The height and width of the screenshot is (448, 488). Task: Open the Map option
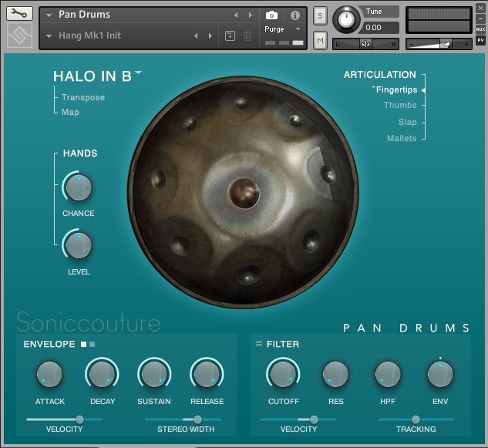[70, 112]
